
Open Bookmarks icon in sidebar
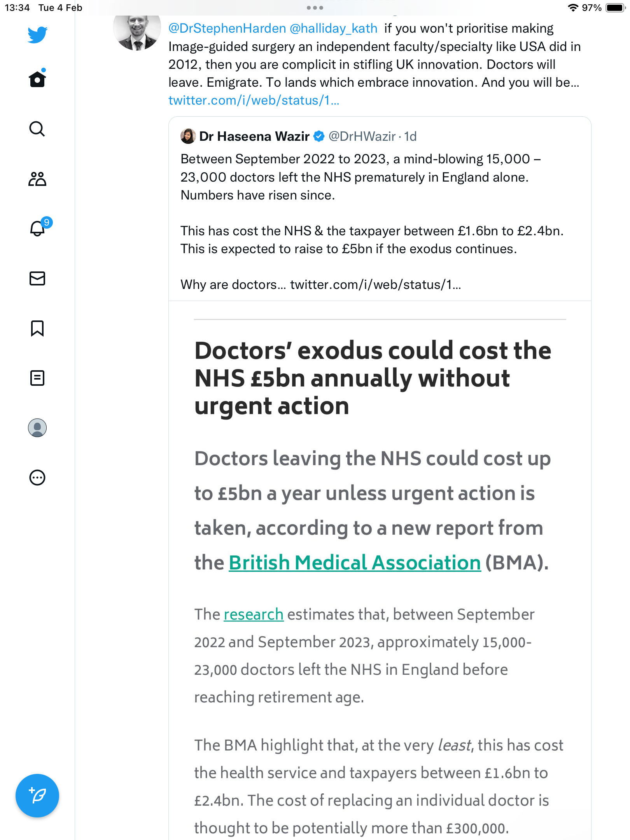coord(37,328)
